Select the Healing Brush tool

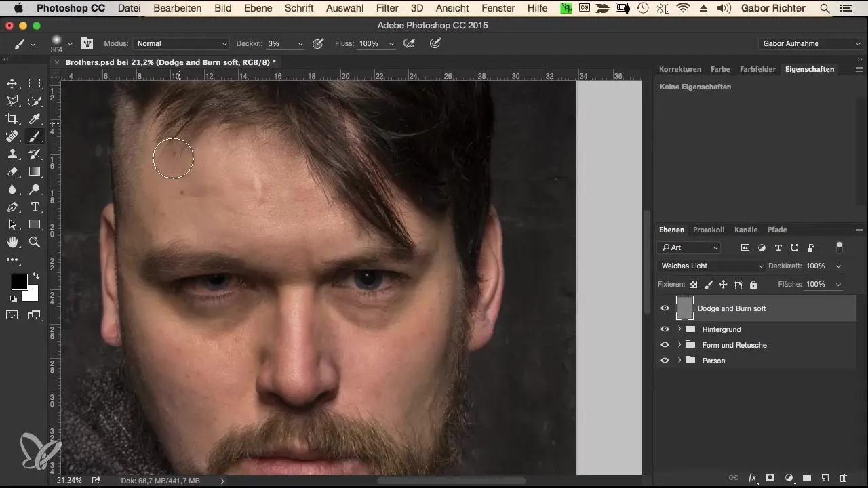pyautogui.click(x=12, y=136)
